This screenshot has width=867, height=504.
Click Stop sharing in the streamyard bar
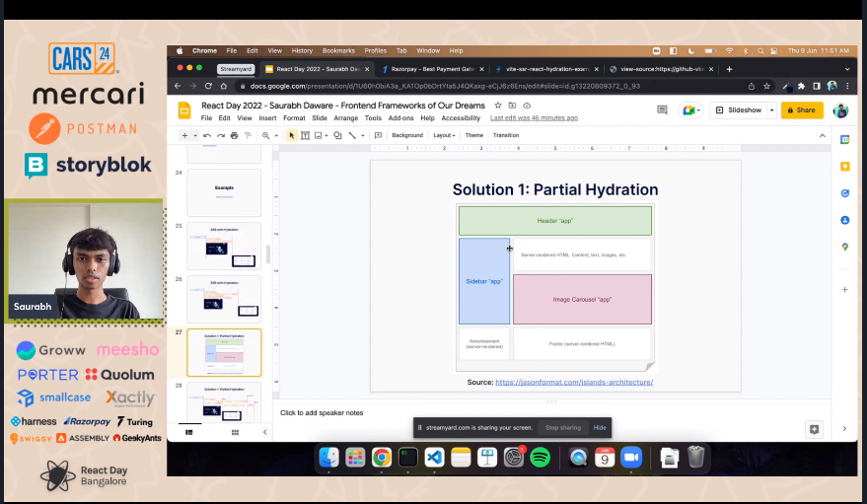[563, 428]
